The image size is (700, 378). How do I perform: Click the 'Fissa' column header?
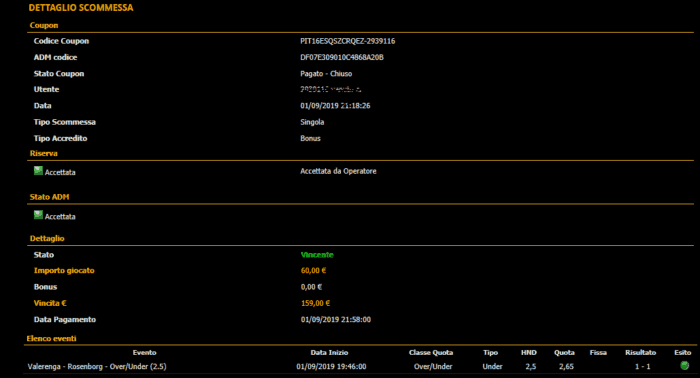point(598,353)
